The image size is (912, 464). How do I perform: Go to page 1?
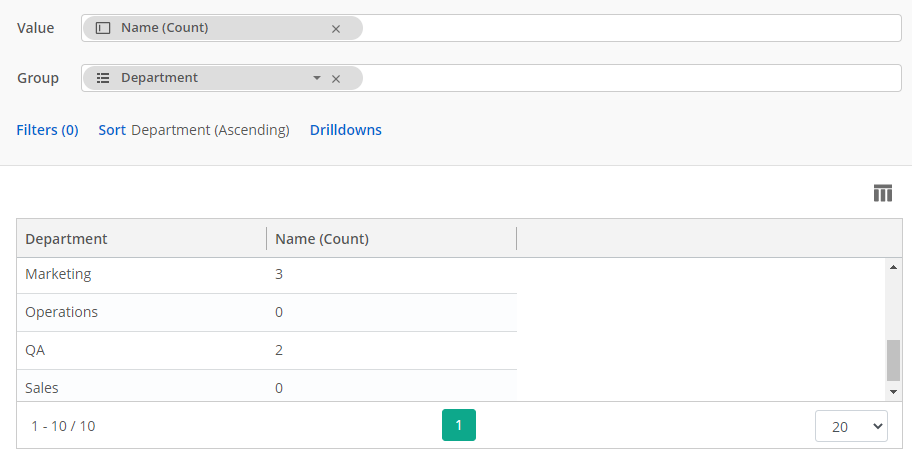(458, 425)
